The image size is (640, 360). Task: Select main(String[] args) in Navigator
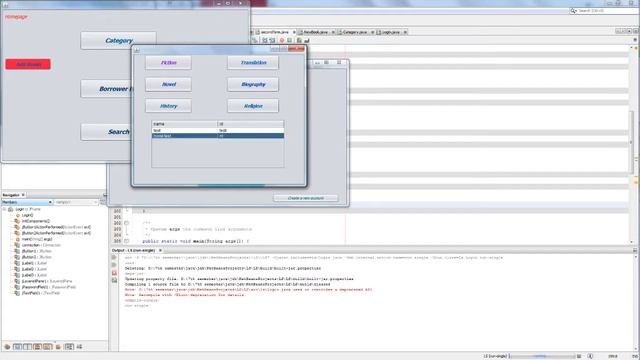[x=37, y=239]
